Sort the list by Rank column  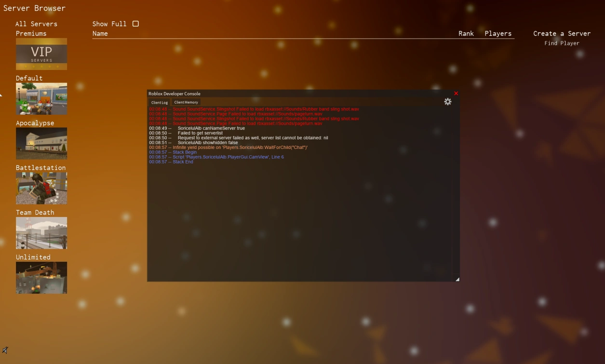coord(466,33)
